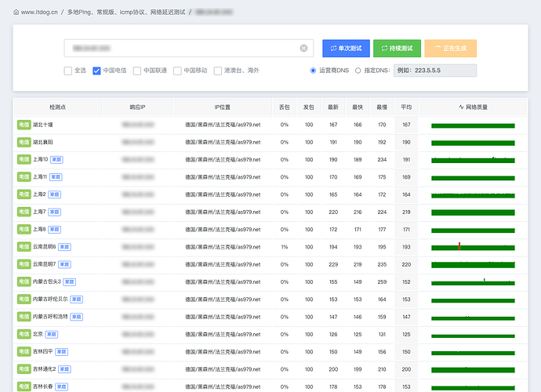Sort by the 最慢 column header
This screenshot has width=541, height=392.
pyautogui.click(x=382, y=107)
